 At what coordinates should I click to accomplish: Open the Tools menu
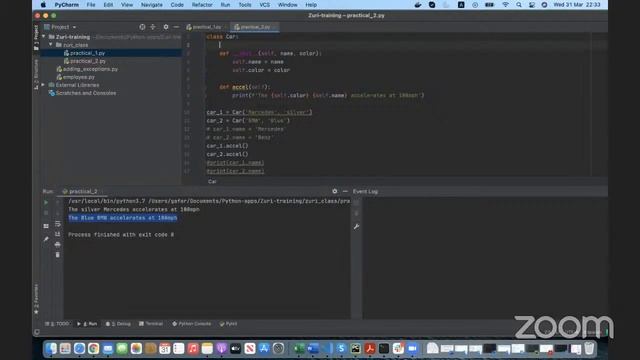(x=245, y=5)
